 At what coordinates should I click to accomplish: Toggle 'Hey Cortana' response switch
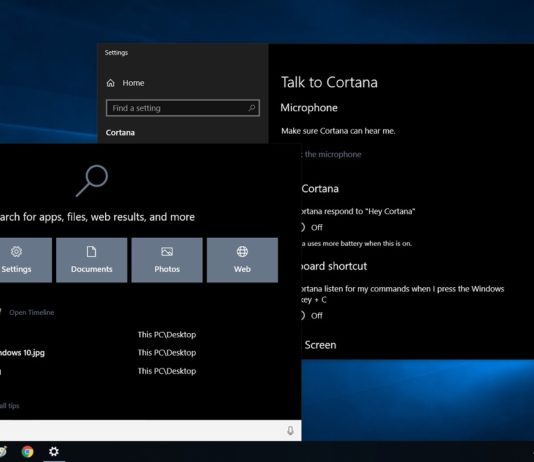click(303, 227)
